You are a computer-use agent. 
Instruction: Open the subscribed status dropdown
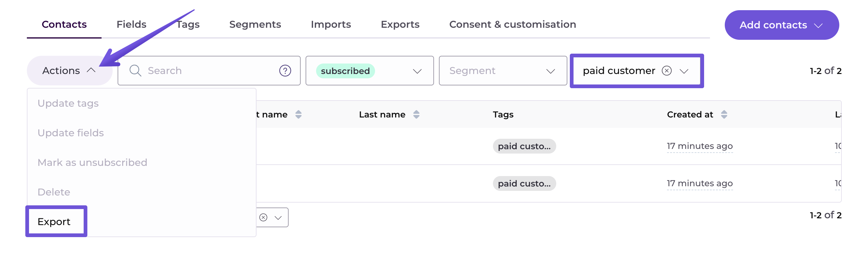click(417, 71)
